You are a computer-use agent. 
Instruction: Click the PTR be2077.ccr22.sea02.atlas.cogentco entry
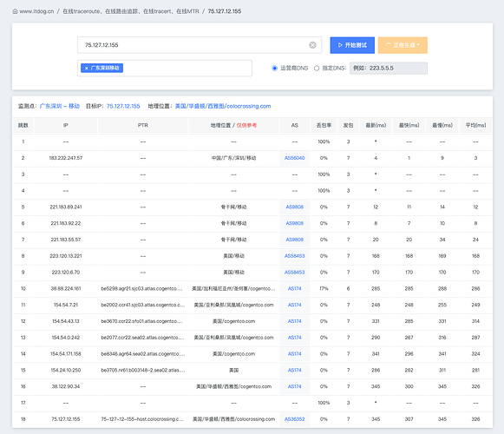[x=142, y=338]
